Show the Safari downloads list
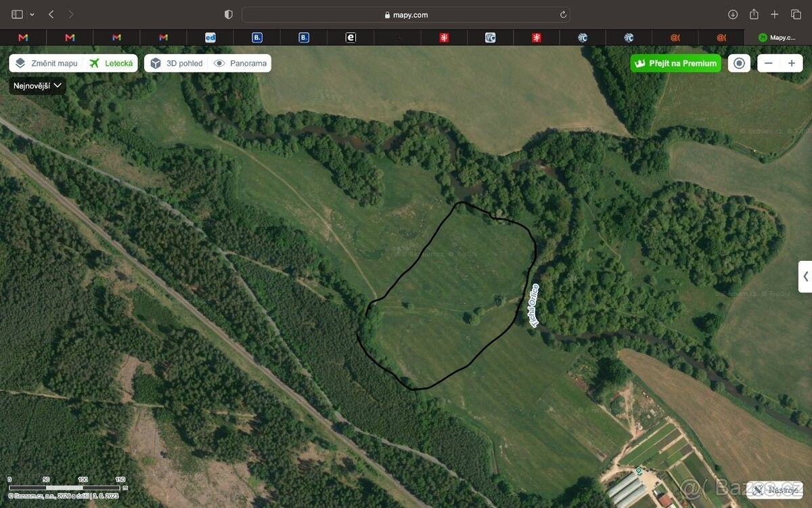812x508 pixels. coord(733,14)
